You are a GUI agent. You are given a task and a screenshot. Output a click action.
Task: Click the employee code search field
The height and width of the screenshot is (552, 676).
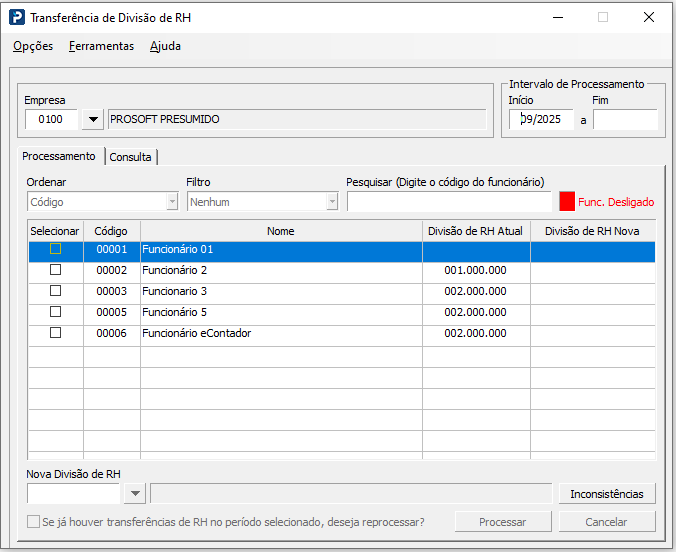[x=448, y=202]
